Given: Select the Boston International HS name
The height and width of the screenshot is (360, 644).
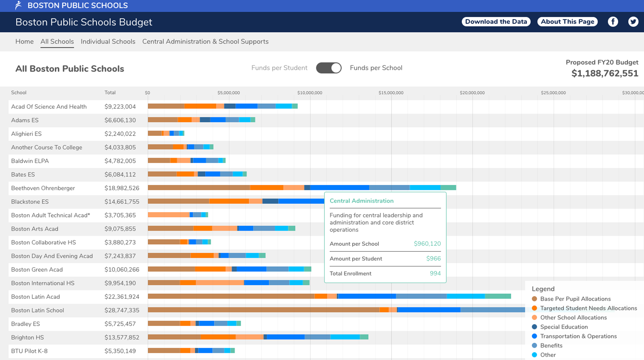Looking at the screenshot, I should 43,283.
